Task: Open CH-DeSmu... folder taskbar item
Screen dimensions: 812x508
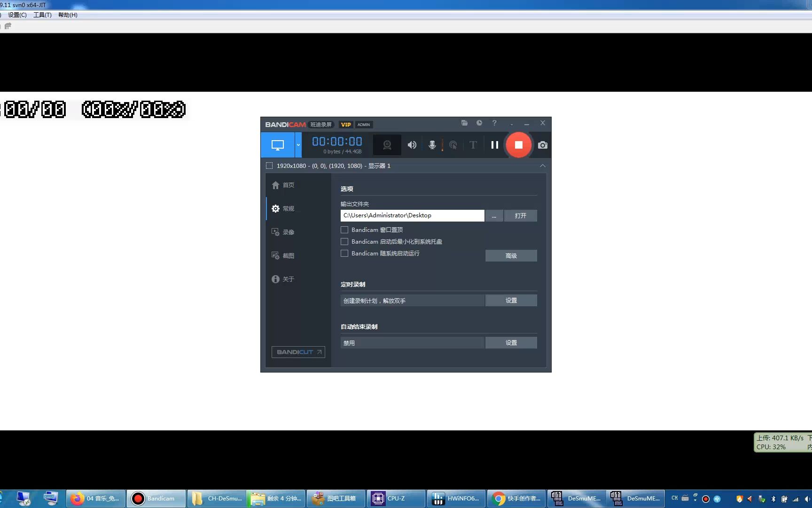Action: (217, 499)
